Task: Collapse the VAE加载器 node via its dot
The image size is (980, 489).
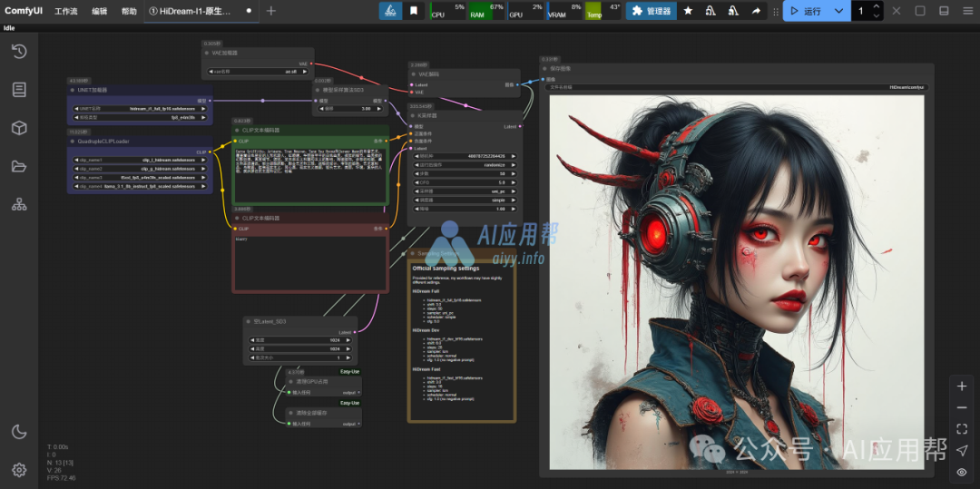Action: [x=208, y=54]
